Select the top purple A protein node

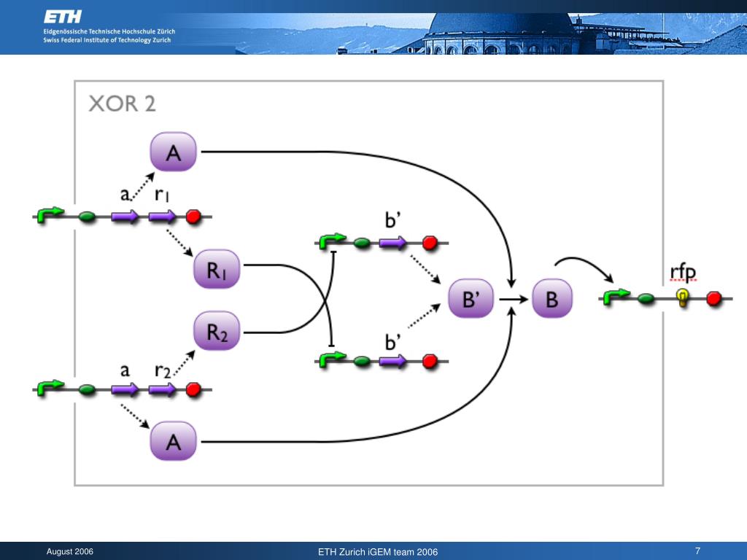[x=173, y=152]
